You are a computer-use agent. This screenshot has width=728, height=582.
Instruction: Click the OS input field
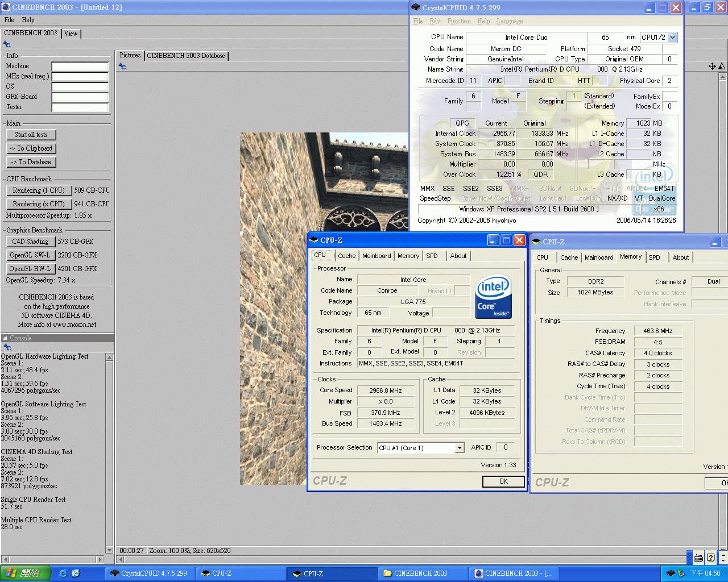coord(80,87)
